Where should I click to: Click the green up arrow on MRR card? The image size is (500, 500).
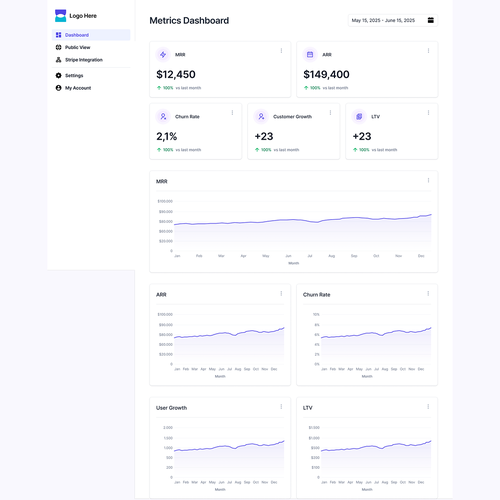tap(159, 88)
